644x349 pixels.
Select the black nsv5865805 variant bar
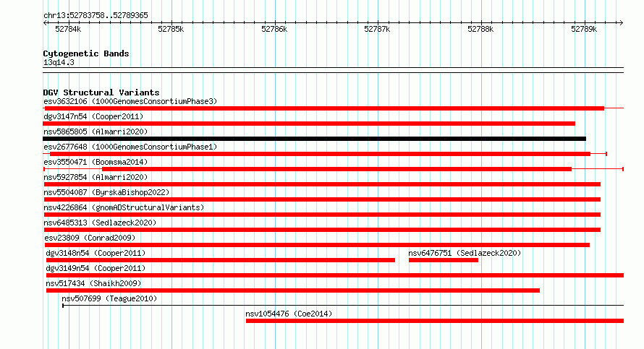click(314, 139)
